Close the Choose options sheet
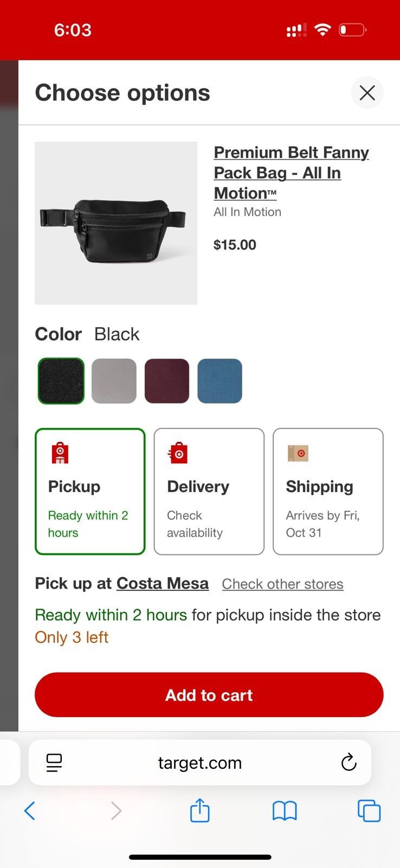Viewport: 400px width, 868px height. (x=367, y=93)
